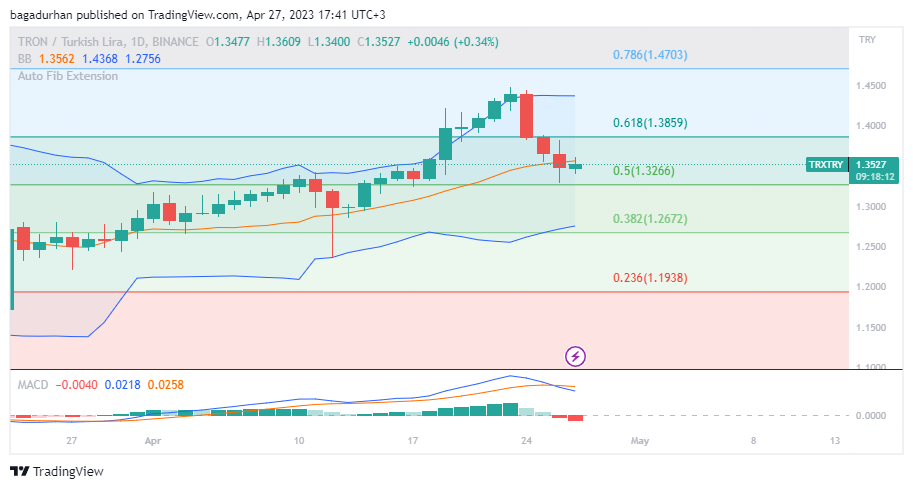Click the 0.5(1.3266) Fibonacci level label
Screen dimensions: 913x489
point(643,171)
